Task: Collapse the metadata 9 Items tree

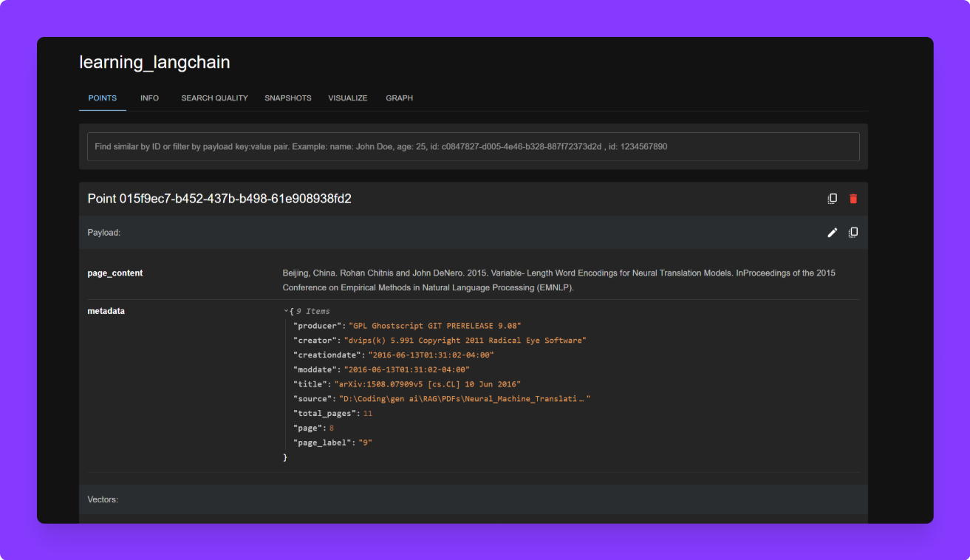Action: pos(286,311)
